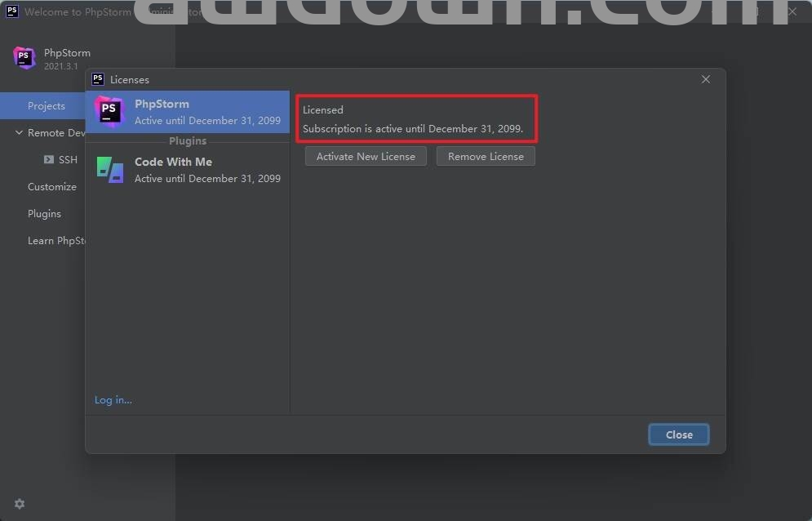
Task: Go to the Plugins section
Action: [44, 214]
